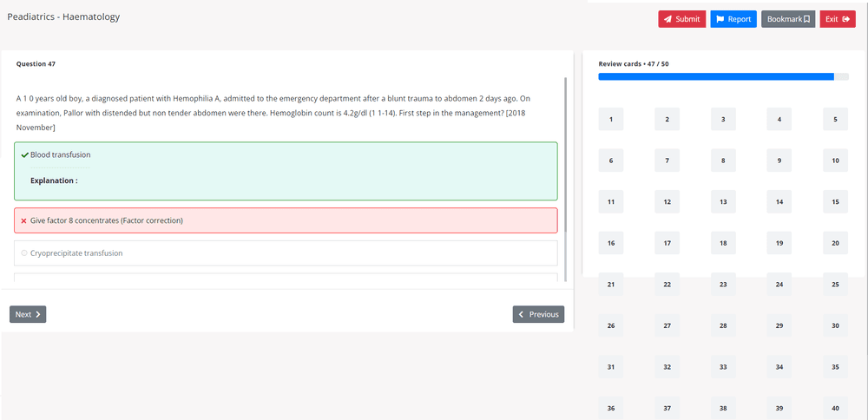Open review card 32

[667, 367]
